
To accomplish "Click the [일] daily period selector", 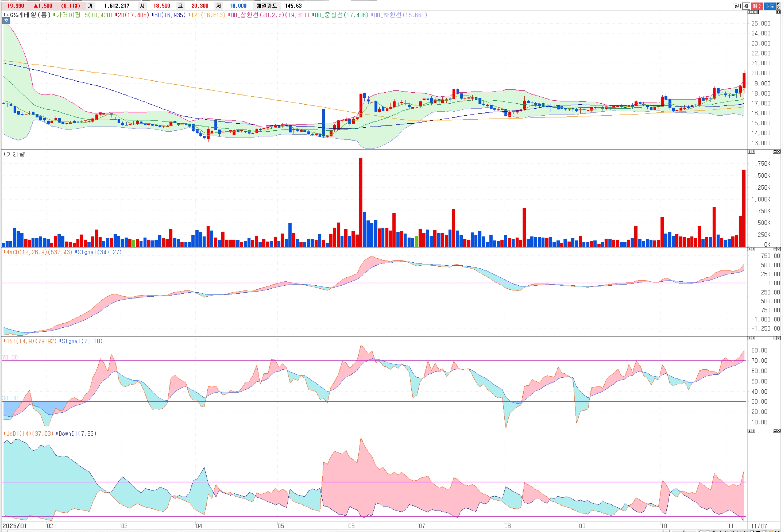I will pyautogui.click(x=736, y=6).
